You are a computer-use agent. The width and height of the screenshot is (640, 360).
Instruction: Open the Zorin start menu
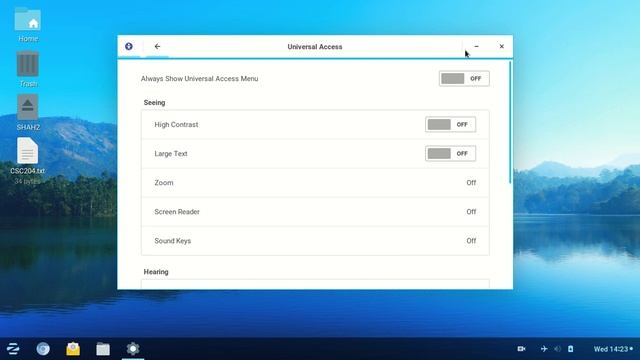click(13, 349)
